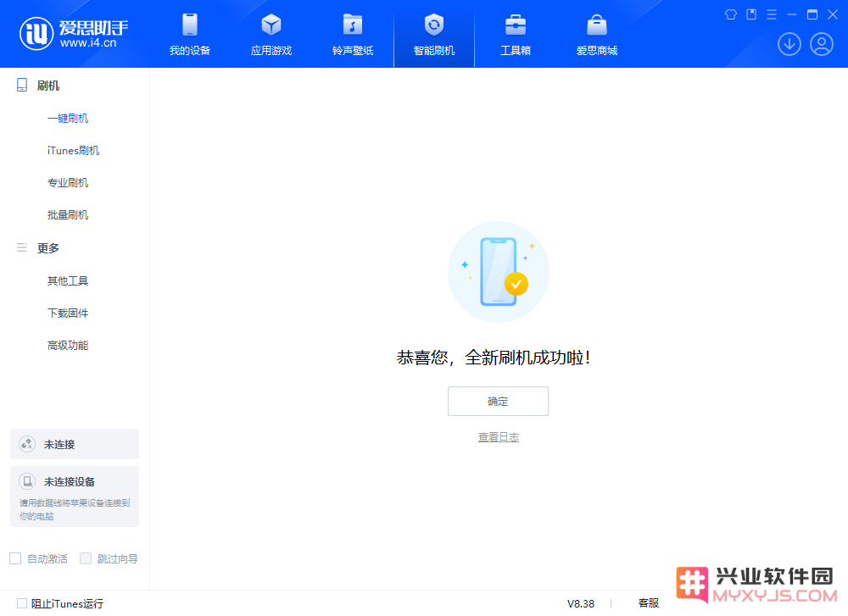Close the 爱思助手 window
848x616 pixels.
coord(833,14)
